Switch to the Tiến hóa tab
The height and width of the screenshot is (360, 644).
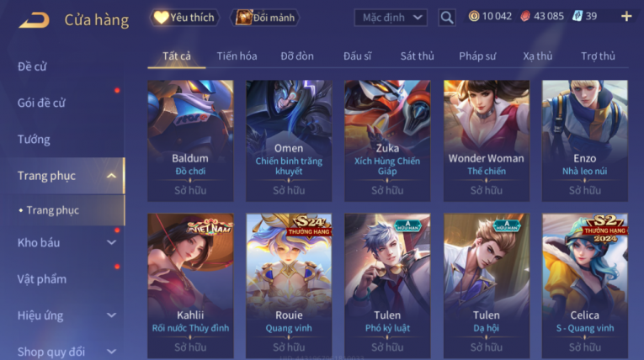(x=237, y=56)
